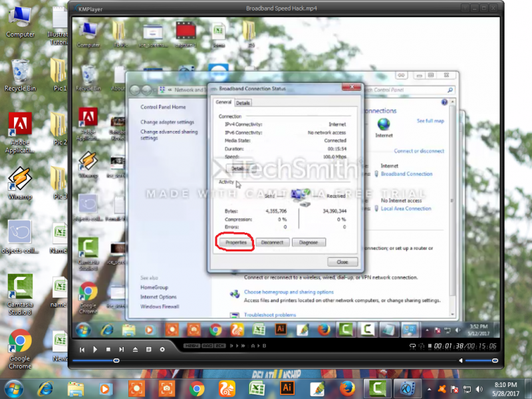Switch to KMPlayer taskbar button
Image resolution: width=532 pixels, height=399 pixels.
(408, 389)
